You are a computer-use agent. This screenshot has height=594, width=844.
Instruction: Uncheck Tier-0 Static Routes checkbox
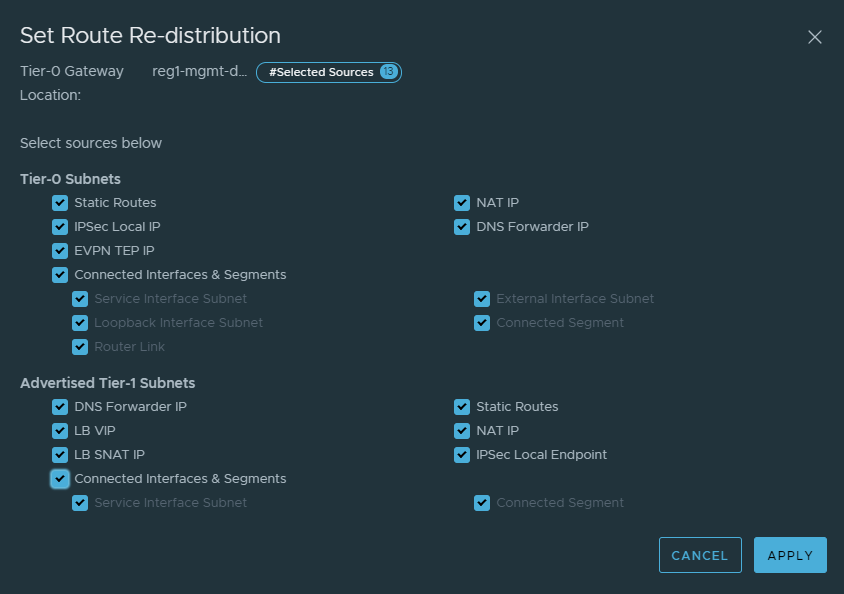coord(60,203)
